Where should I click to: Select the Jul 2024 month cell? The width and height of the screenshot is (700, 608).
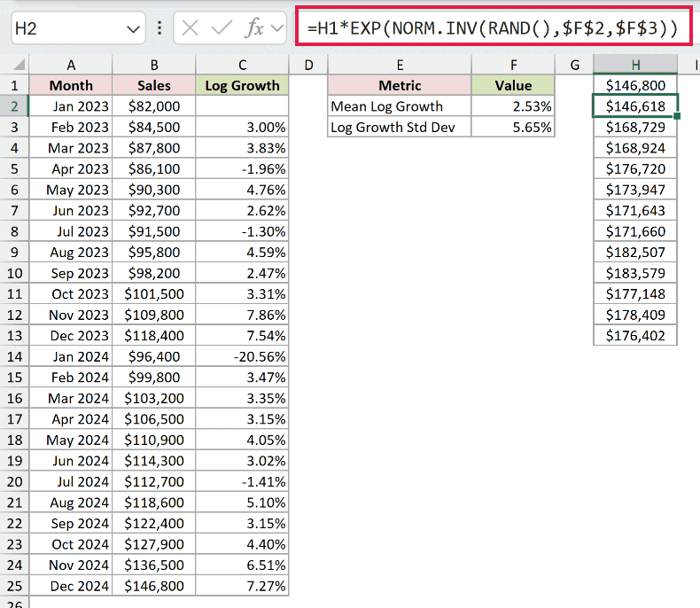(71, 481)
